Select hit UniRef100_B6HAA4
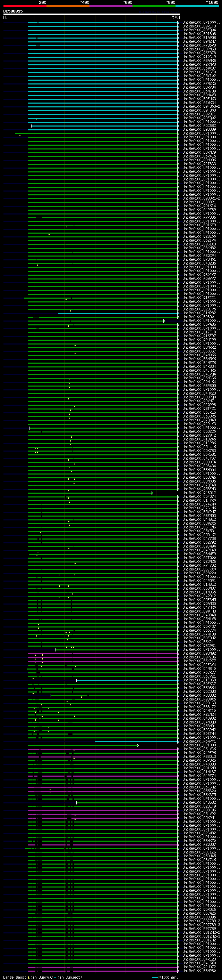 pyautogui.click(x=199, y=470)
